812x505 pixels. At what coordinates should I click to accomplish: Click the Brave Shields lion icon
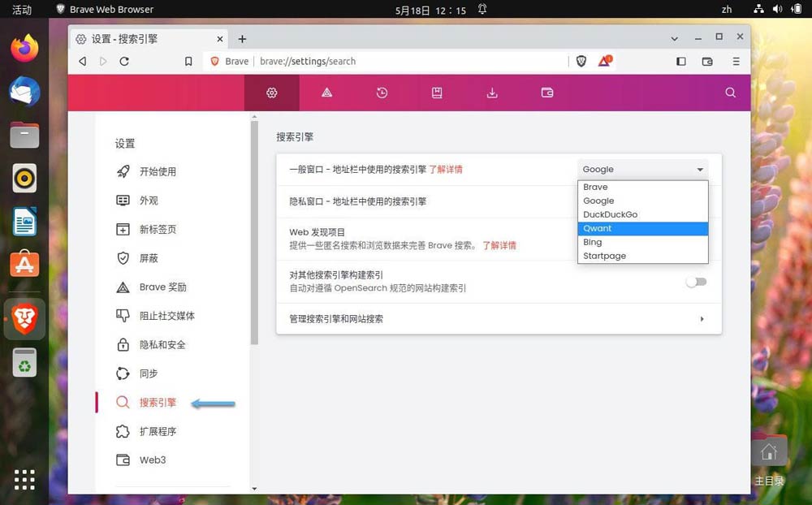point(581,61)
